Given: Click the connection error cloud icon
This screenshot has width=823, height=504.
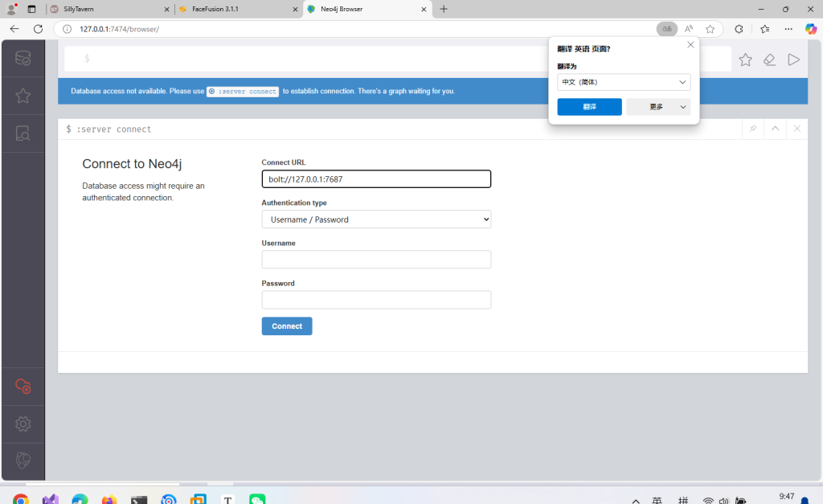Looking at the screenshot, I should [x=23, y=387].
